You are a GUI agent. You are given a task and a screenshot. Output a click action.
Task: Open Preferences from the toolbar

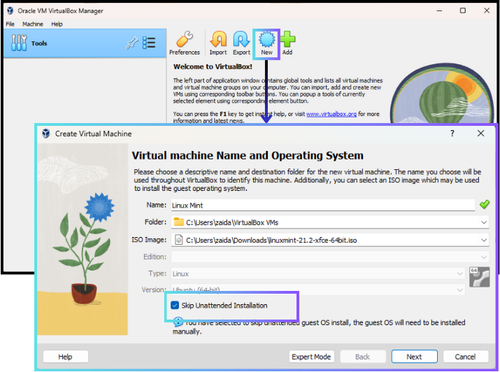184,44
